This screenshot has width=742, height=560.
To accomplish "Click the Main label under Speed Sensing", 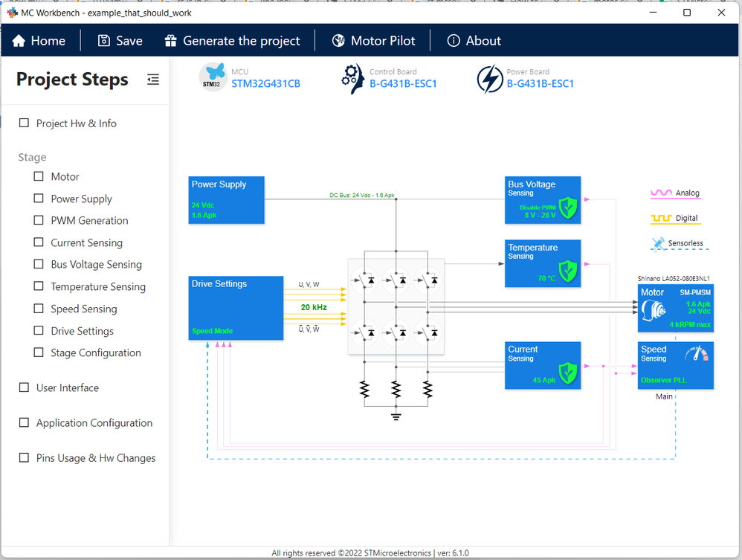I will (x=664, y=396).
